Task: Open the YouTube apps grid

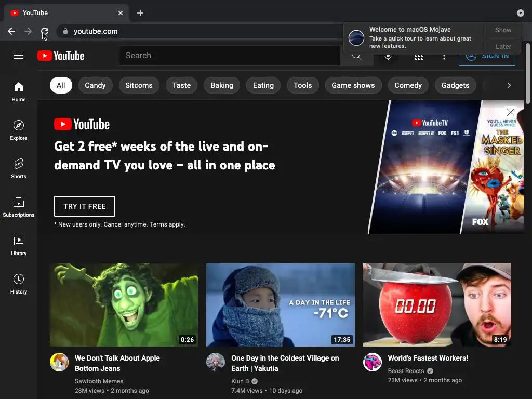Action: point(419,57)
